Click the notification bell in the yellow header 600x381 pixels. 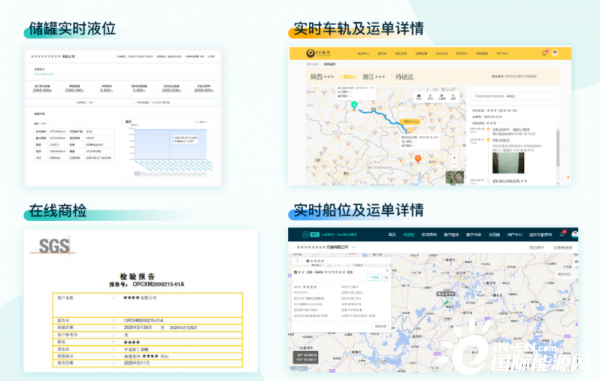(544, 53)
